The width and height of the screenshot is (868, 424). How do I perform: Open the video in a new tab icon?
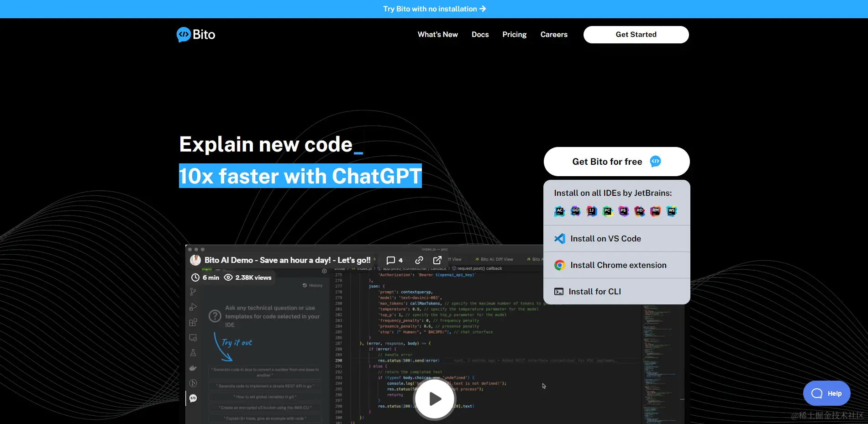coord(437,260)
